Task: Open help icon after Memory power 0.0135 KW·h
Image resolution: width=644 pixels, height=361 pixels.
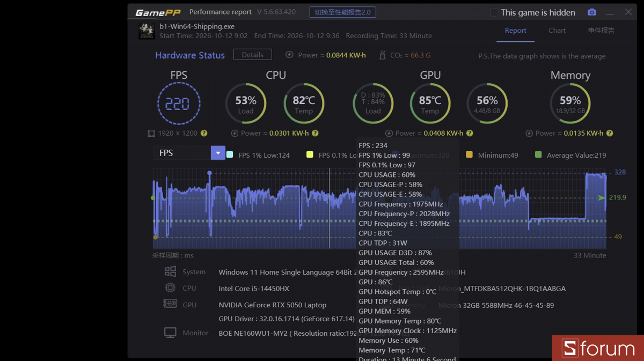Action: (x=609, y=133)
